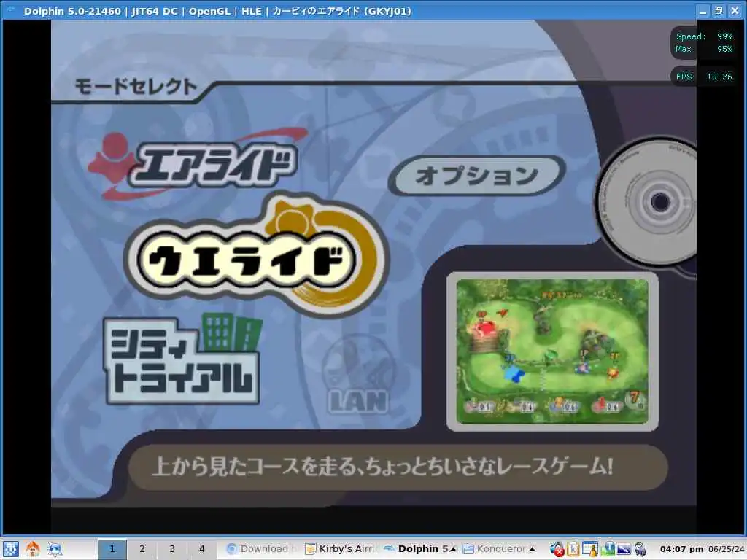Image resolution: width=747 pixels, height=560 pixels.
Task: Click the Dolphin window title bar text
Action: point(217,11)
